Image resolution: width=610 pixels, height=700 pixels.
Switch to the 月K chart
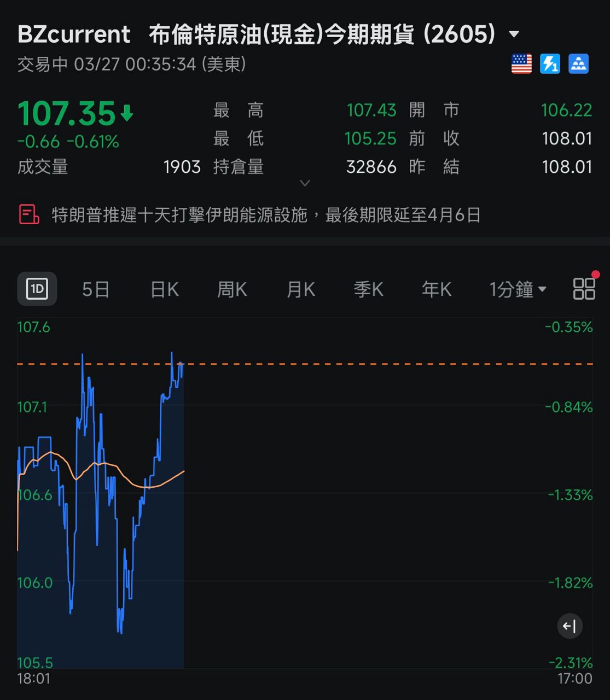point(301,289)
